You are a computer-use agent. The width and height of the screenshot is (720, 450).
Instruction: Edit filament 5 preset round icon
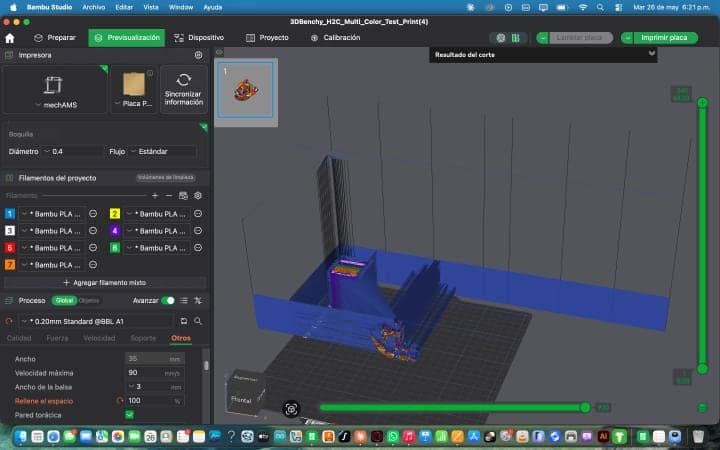[93, 248]
